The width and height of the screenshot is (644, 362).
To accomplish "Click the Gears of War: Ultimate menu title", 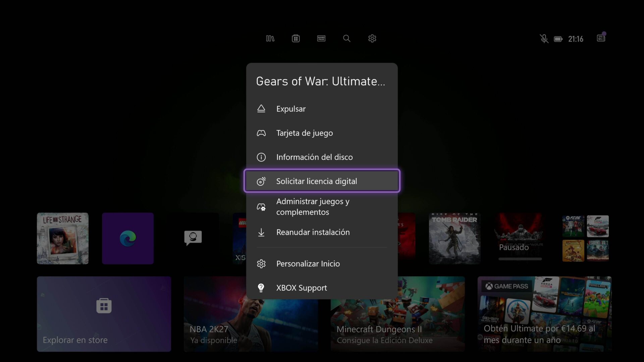I will 321,81.
